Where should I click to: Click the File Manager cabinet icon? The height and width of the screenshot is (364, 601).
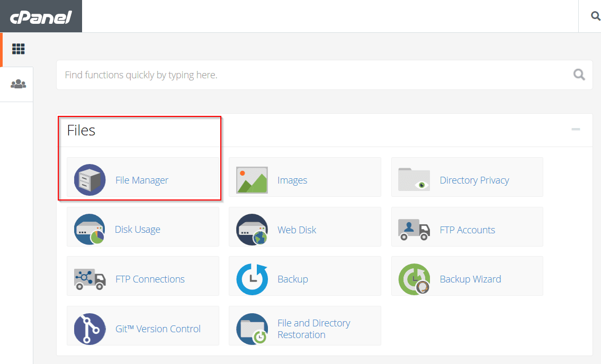pos(89,180)
